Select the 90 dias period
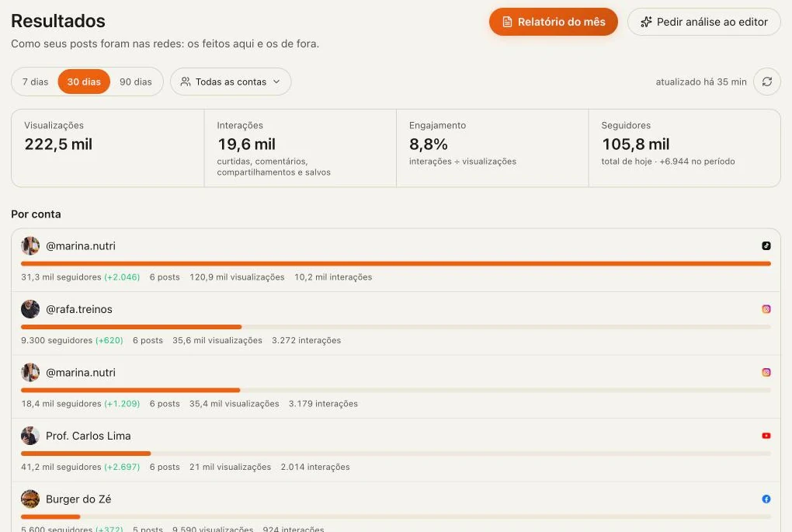 click(x=136, y=82)
